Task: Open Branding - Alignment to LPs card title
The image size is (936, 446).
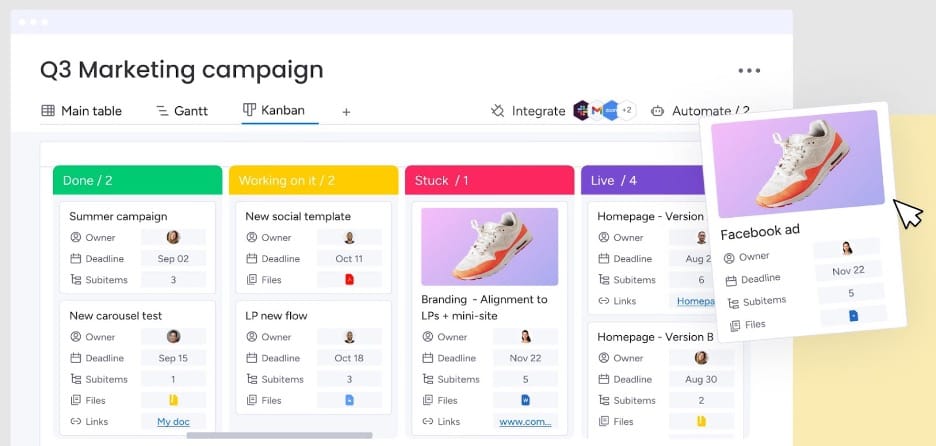Action: click(x=484, y=307)
